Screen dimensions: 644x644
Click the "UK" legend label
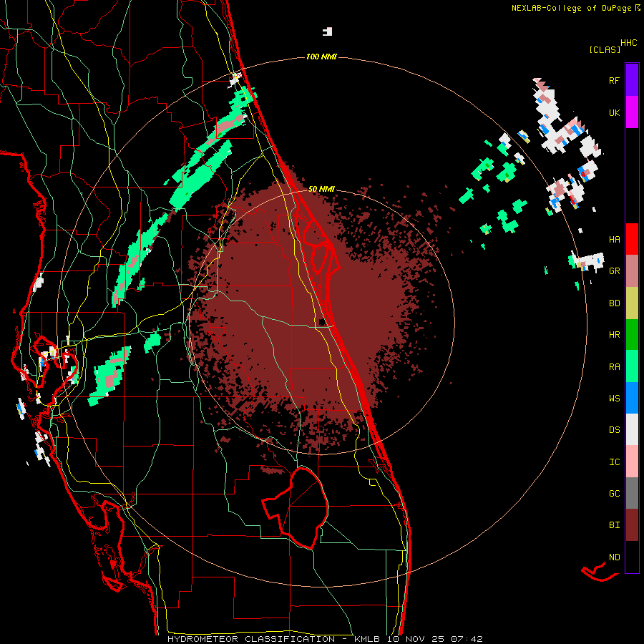pyautogui.click(x=614, y=112)
